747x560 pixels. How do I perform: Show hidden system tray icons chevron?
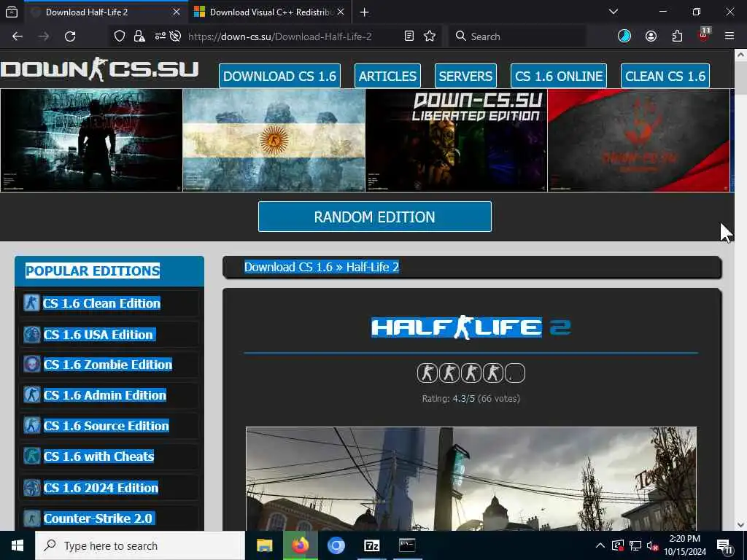pos(600,545)
